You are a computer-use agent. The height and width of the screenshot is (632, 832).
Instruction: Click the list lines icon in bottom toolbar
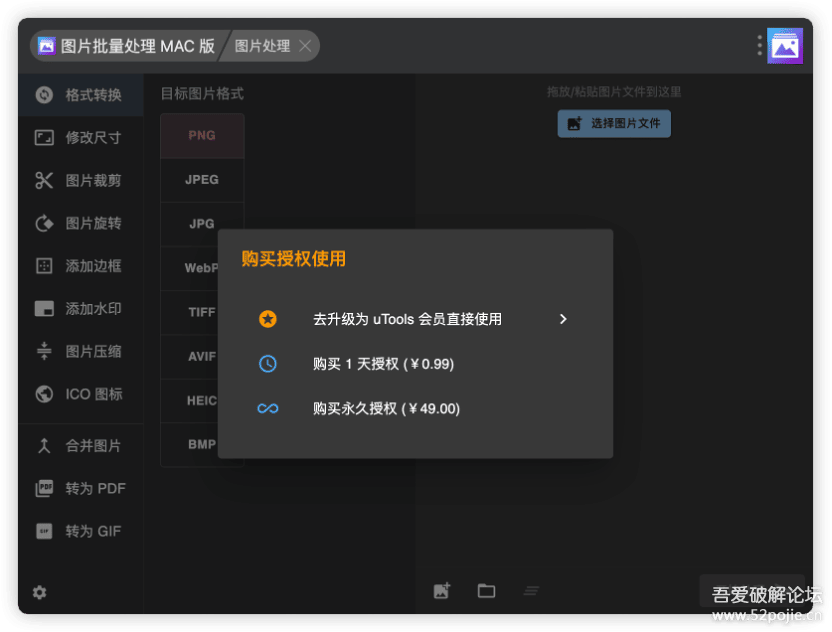click(x=531, y=591)
